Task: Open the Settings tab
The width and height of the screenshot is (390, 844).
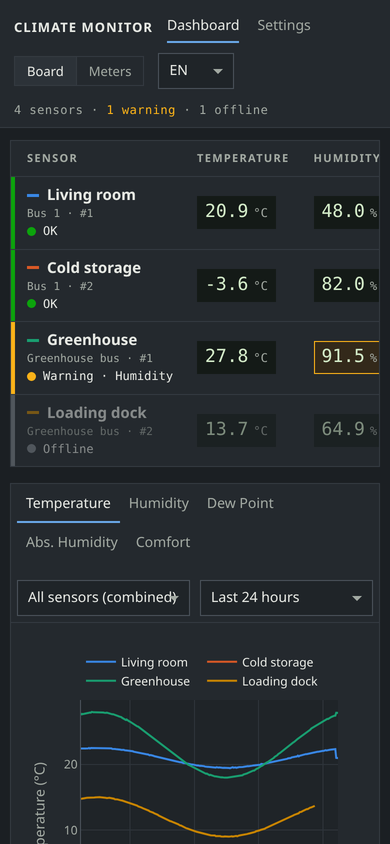Action: click(x=283, y=25)
